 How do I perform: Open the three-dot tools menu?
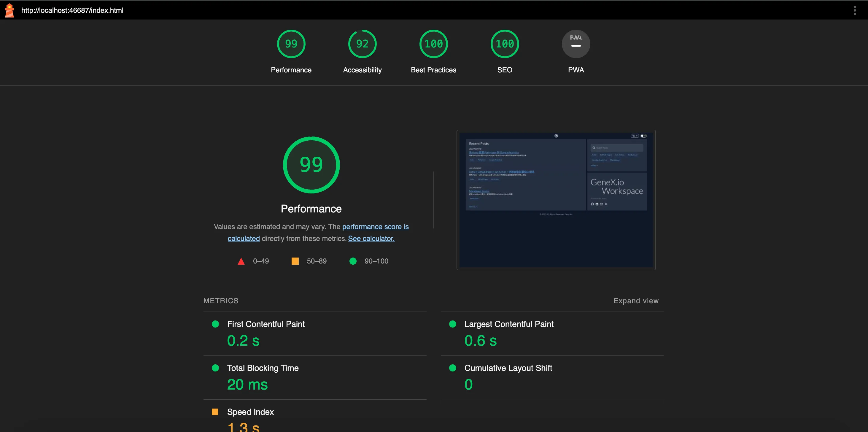click(x=855, y=10)
